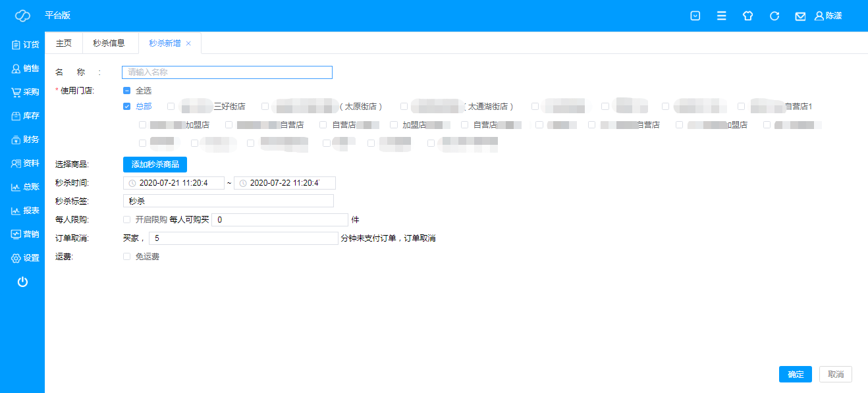
Task: Click the 确定 confirm button
Action: tap(796, 375)
